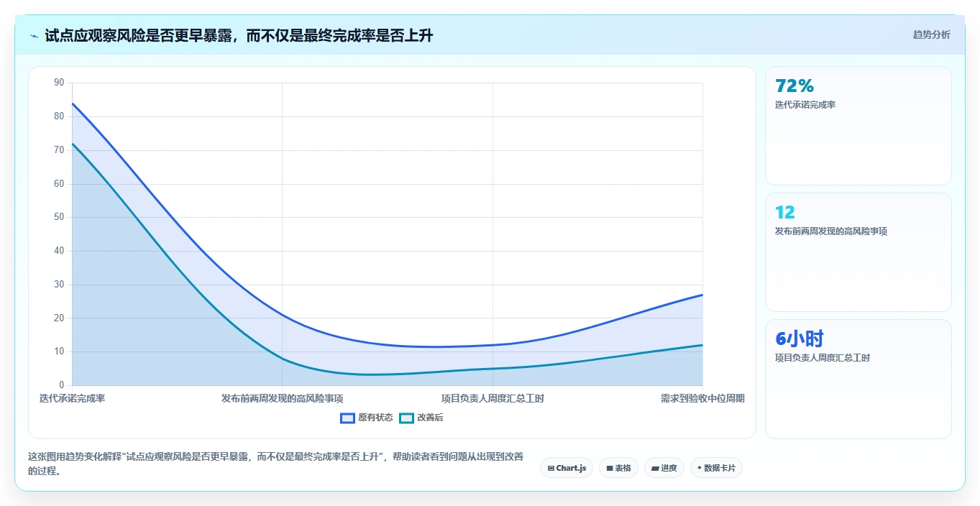Click the 迭代承诺完成率 card label
The height and width of the screenshot is (506, 980).
pos(805,105)
